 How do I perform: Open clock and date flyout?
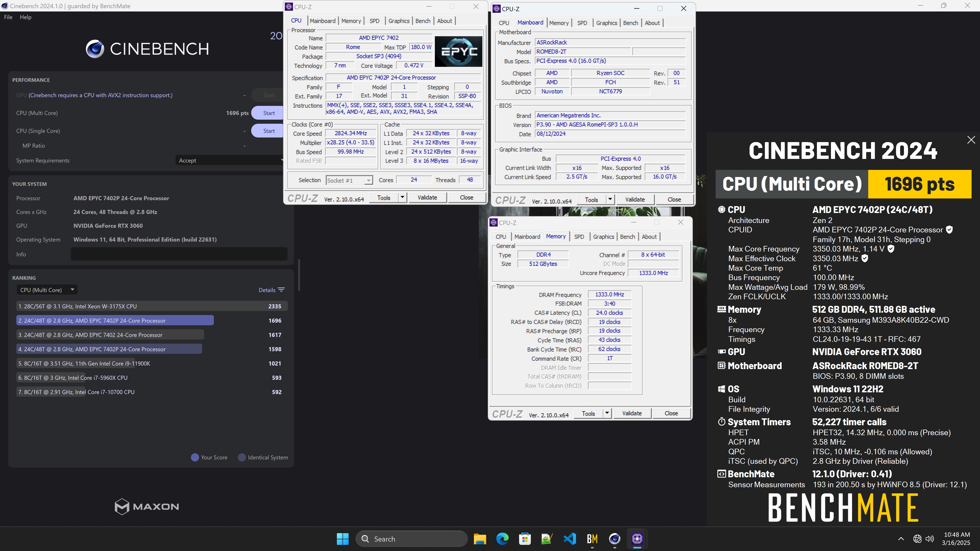[956, 539]
